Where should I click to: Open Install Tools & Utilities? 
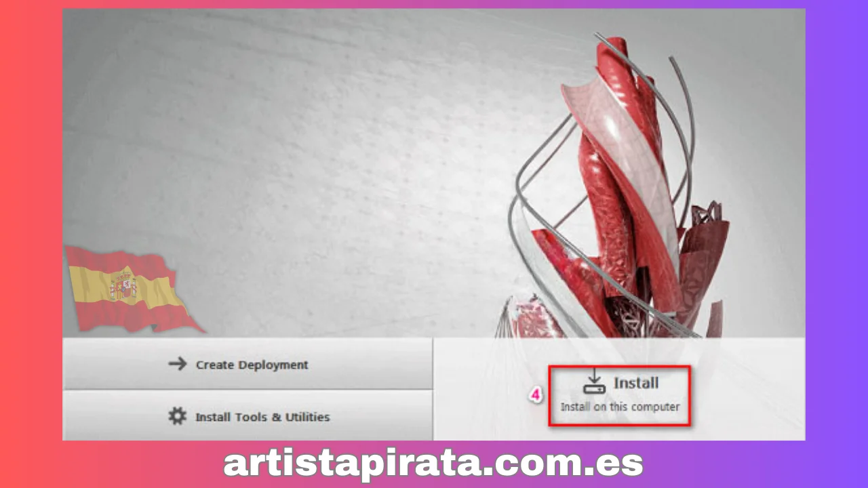click(248, 416)
